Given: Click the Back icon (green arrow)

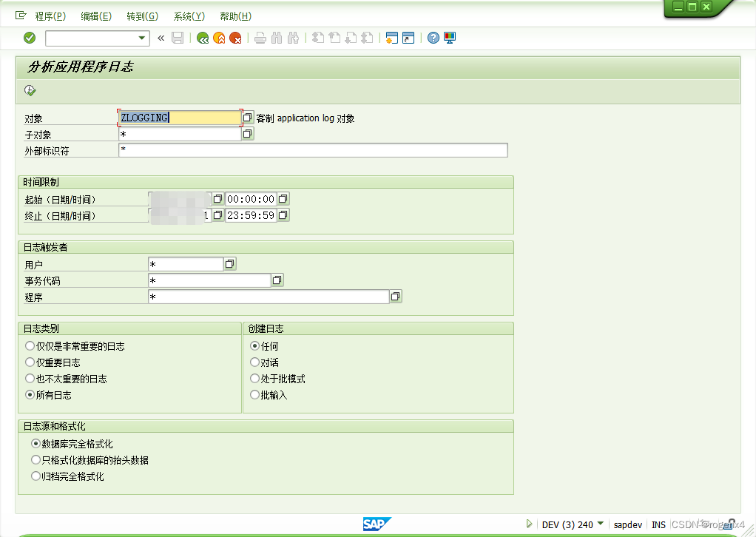Looking at the screenshot, I should 201,37.
